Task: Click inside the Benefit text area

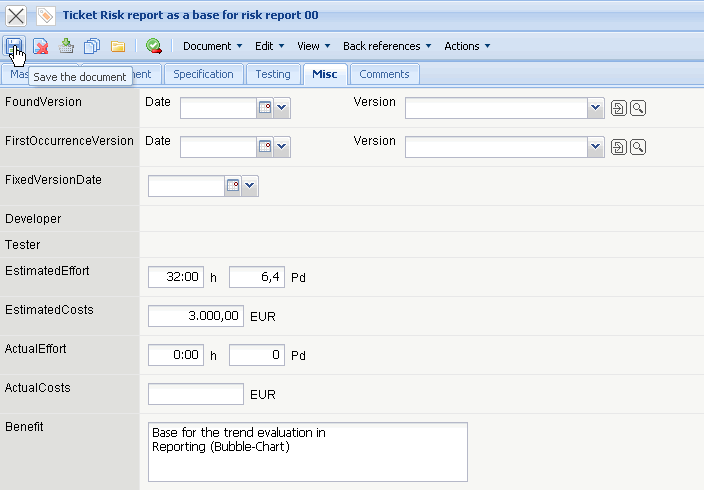Action: [x=307, y=451]
